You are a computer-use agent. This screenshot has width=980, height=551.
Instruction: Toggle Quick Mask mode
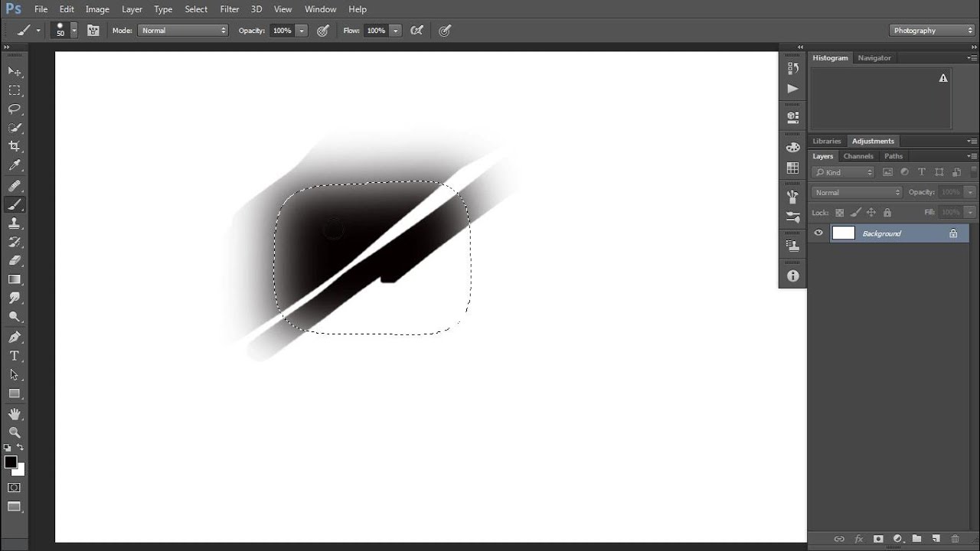[x=15, y=487]
